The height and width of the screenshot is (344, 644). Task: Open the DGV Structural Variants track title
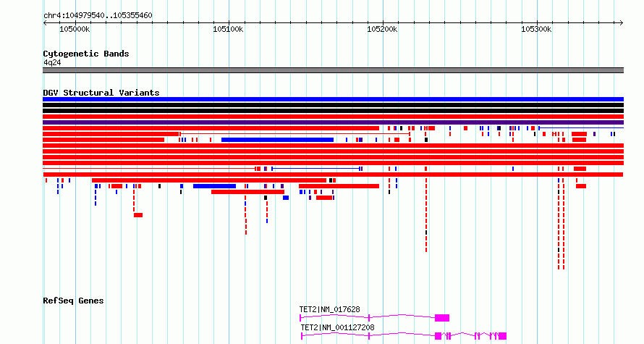point(101,93)
